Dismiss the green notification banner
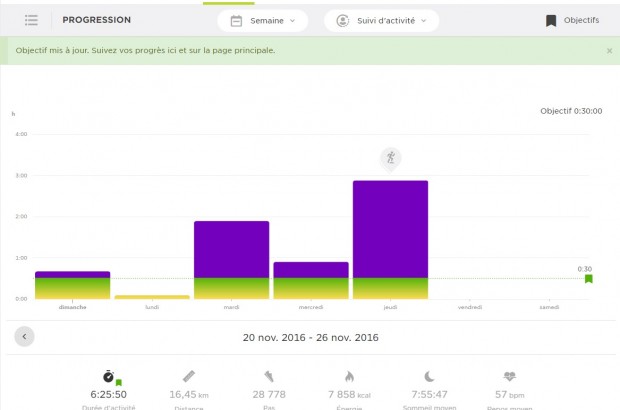This screenshot has width=620, height=410. 609,50
